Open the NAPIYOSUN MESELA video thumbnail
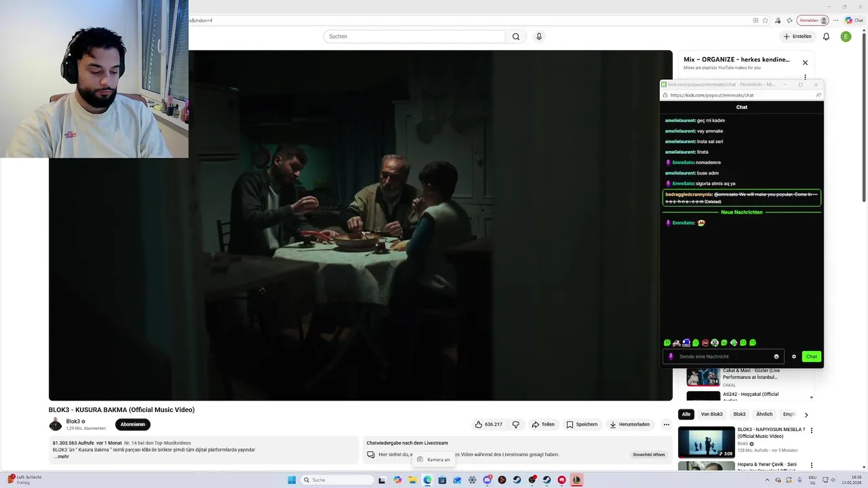The image size is (868, 488). [x=706, y=442]
